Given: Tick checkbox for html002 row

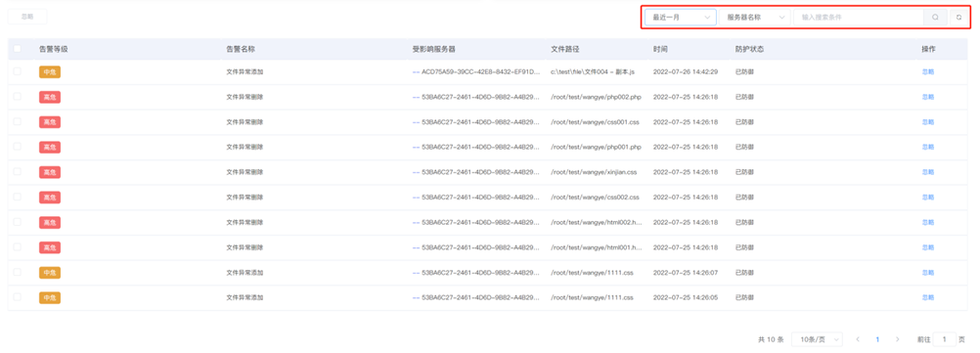Looking at the screenshot, I should coord(17,222).
